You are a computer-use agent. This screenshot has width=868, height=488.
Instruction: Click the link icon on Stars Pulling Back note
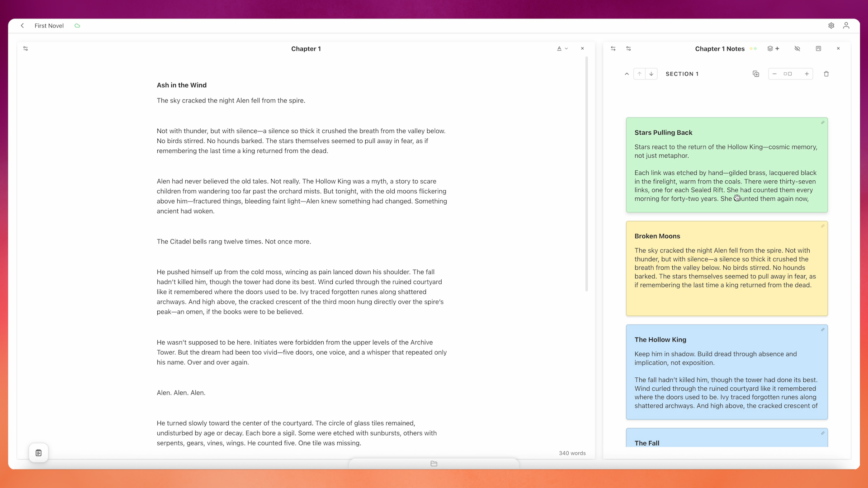823,122
